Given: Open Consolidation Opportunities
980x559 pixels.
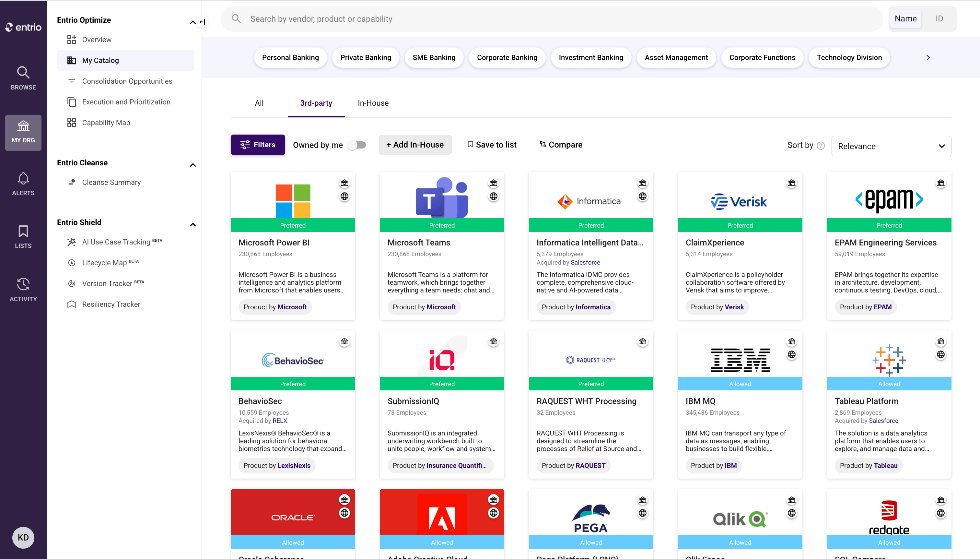Looking at the screenshot, I should (x=125, y=81).
